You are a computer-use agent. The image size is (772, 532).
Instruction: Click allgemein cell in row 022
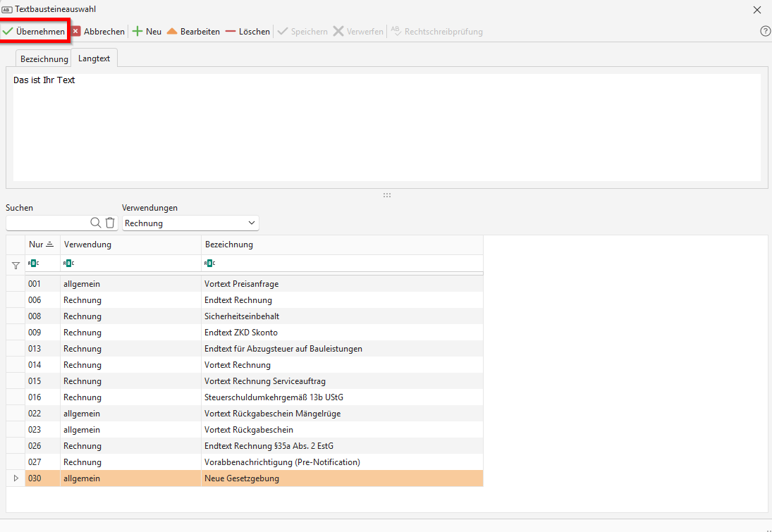tap(130, 414)
